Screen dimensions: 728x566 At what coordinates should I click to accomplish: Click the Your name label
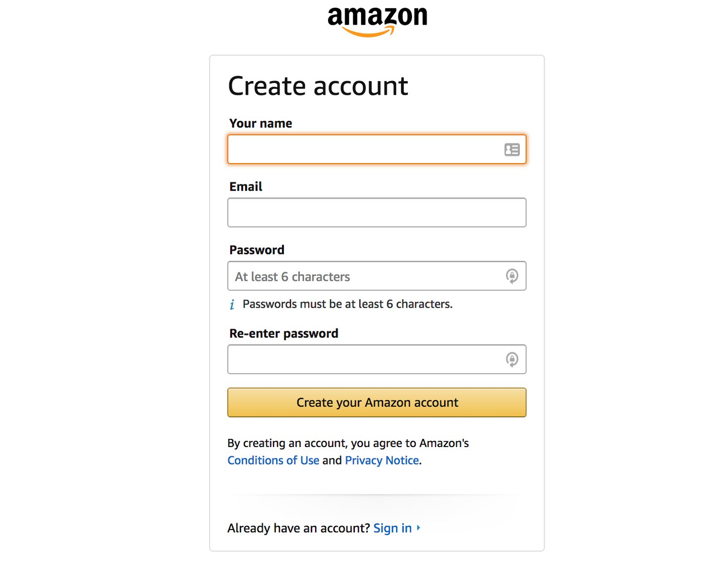tap(261, 123)
